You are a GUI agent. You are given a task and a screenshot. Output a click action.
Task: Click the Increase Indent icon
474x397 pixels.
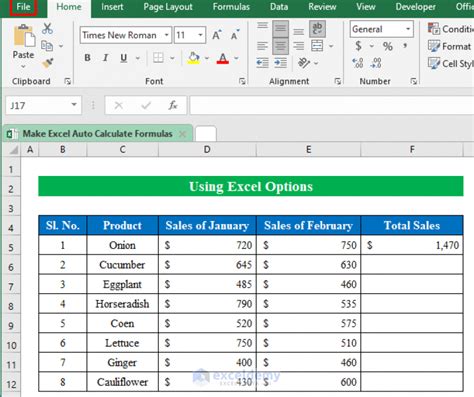tap(280, 63)
